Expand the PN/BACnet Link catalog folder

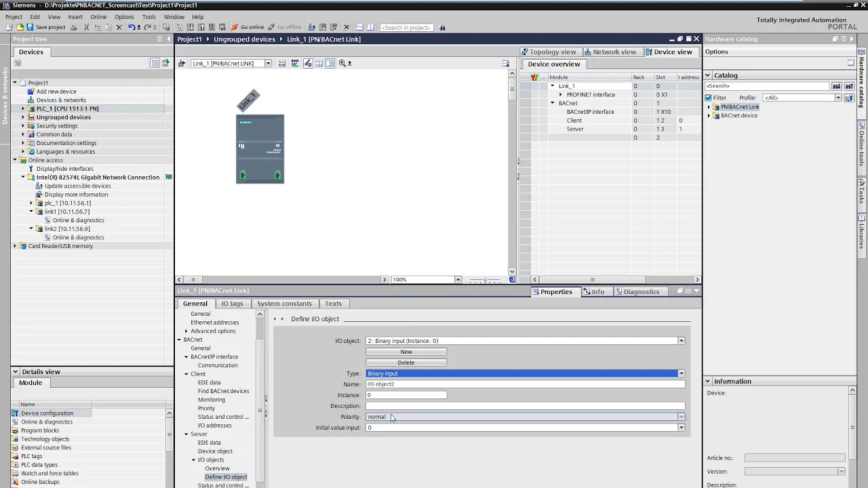[709, 107]
